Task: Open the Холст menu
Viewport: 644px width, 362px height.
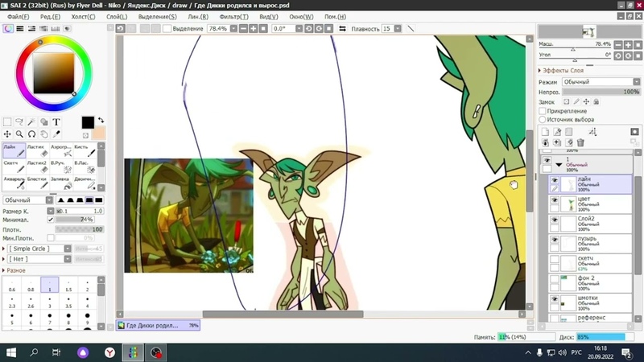Action: 83,17
